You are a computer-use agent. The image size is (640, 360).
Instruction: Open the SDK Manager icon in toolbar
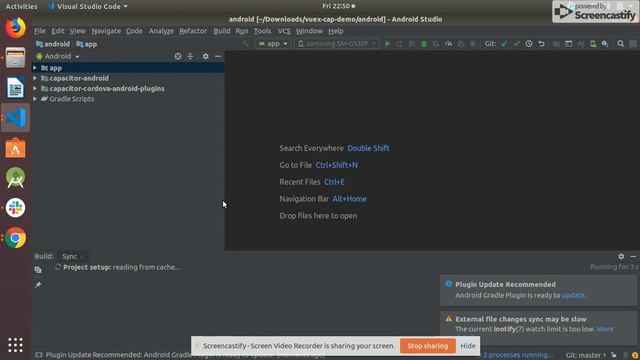605,44
